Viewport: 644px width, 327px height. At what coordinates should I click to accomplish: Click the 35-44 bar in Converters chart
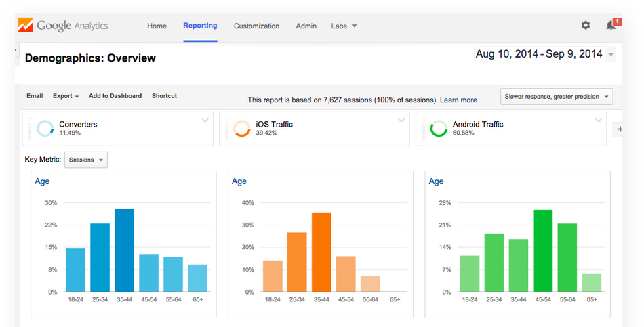coord(124,250)
